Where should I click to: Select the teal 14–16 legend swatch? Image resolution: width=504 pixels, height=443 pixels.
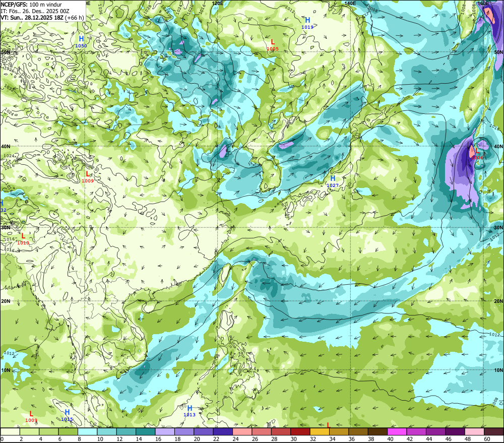pyautogui.click(x=146, y=431)
